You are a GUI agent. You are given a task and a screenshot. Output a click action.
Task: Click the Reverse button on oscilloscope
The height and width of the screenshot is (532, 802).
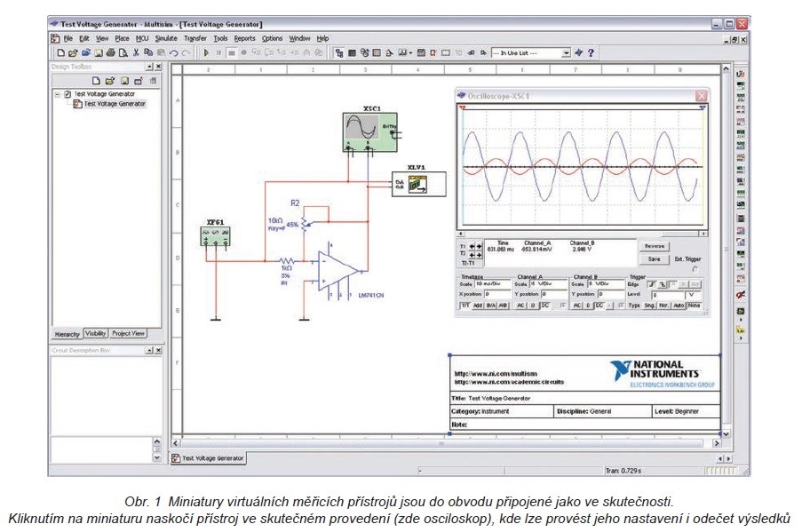[654, 246]
